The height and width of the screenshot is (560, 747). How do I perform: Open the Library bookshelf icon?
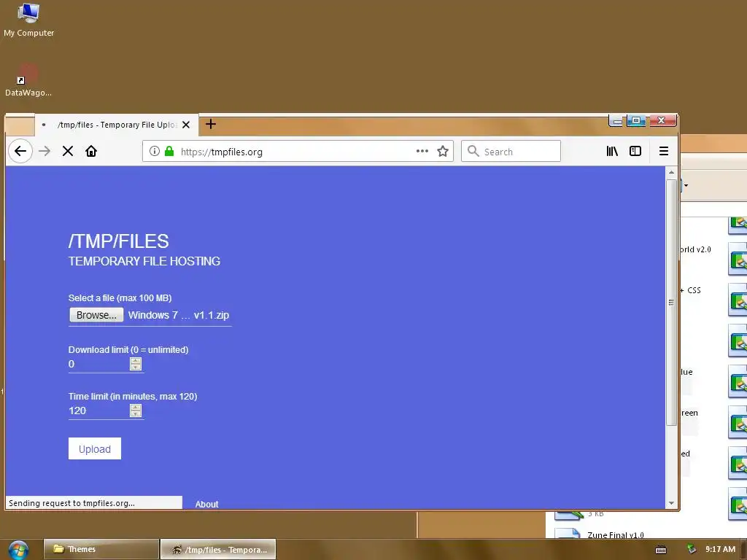[x=612, y=151]
